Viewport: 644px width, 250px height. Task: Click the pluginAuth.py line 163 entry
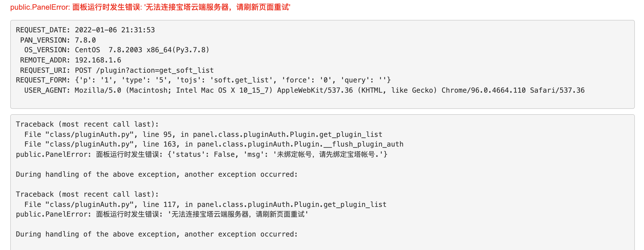[x=214, y=144]
